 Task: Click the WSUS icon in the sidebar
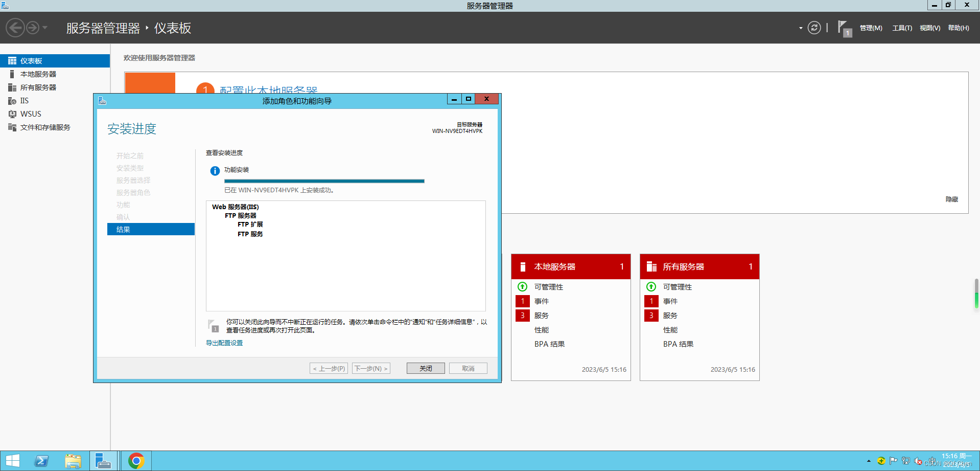click(x=12, y=114)
